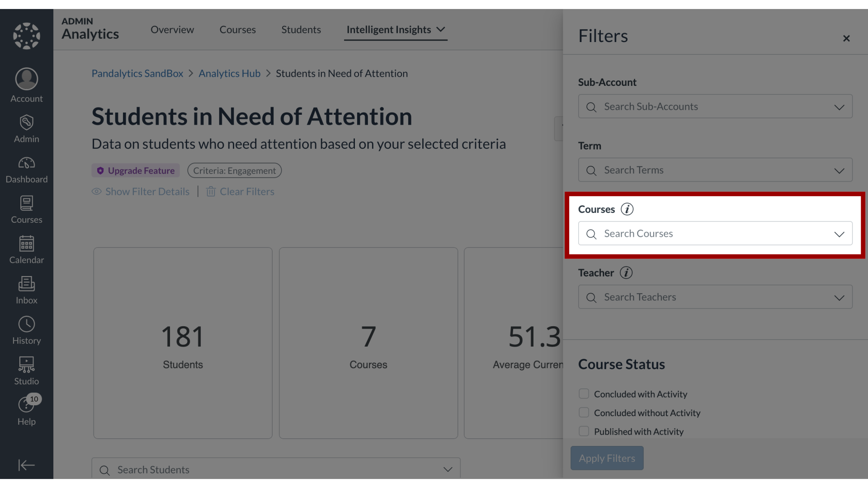
Task: Click Apply Filters button
Action: 607,458
